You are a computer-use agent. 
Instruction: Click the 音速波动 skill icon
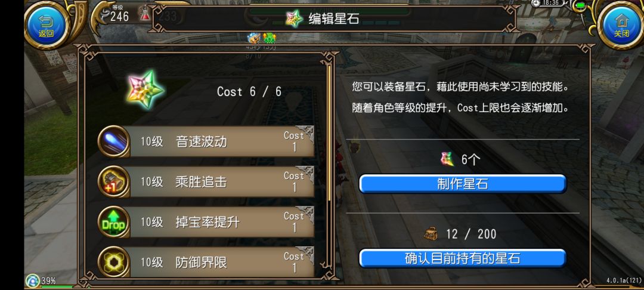pos(114,141)
